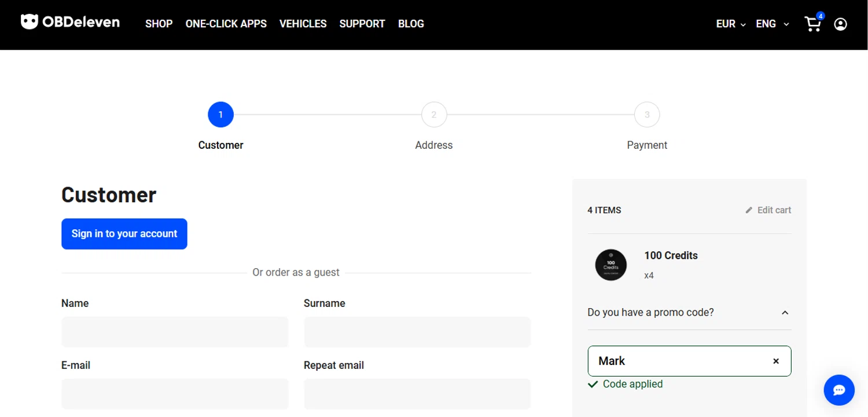868x417 pixels.
Task: Open the SHOP menu
Action: click(159, 24)
